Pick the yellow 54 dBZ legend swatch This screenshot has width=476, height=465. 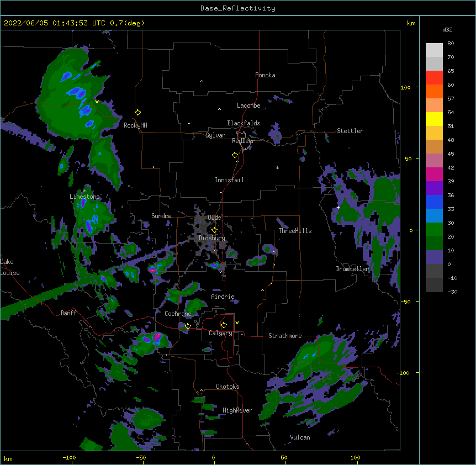[x=434, y=119]
